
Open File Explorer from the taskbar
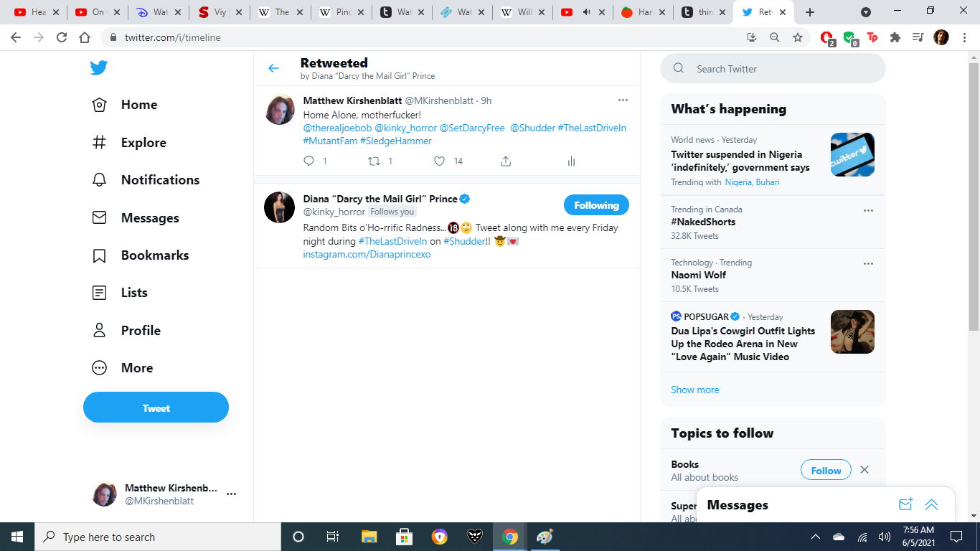point(369,537)
